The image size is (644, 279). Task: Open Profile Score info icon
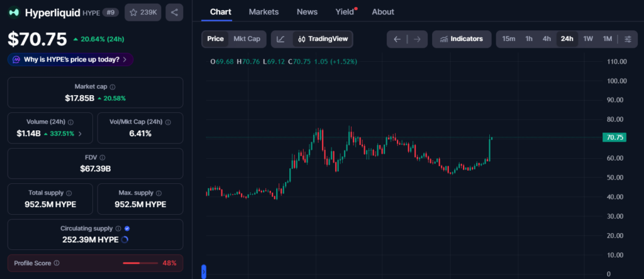coord(57,263)
